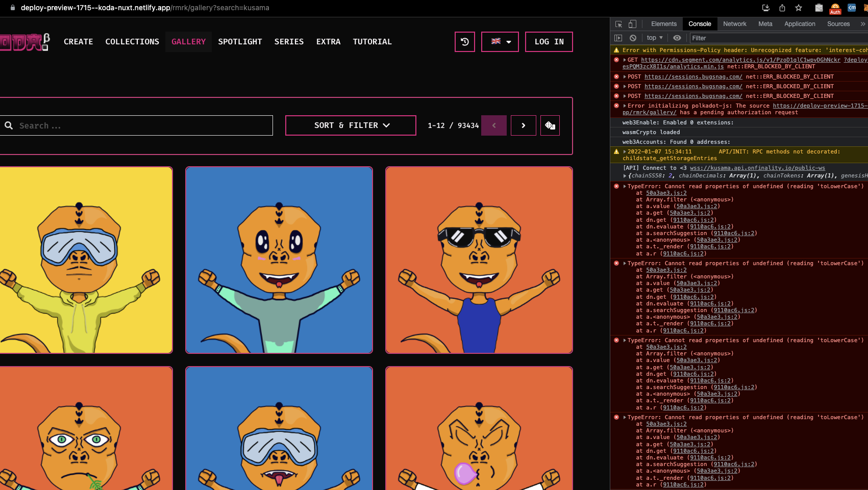868x490 pixels.
Task: Go to COLLECTIONS page
Action: (132, 42)
